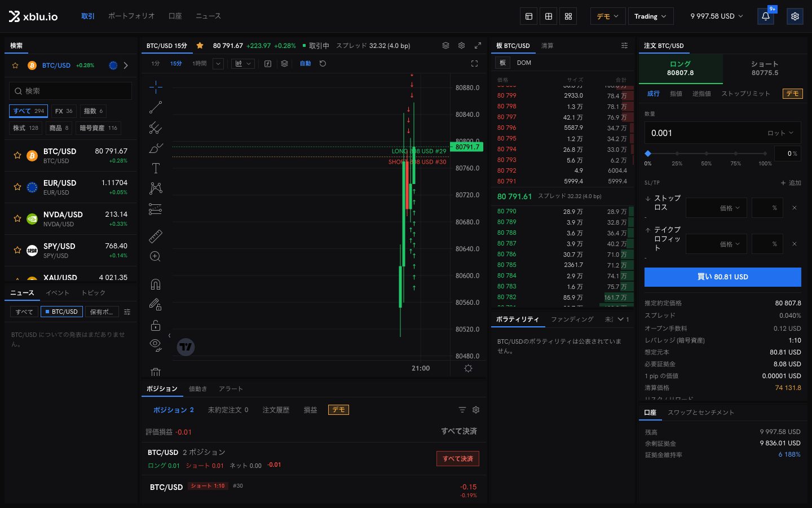Toggle favorite star for EUR/USD row

coord(17,187)
